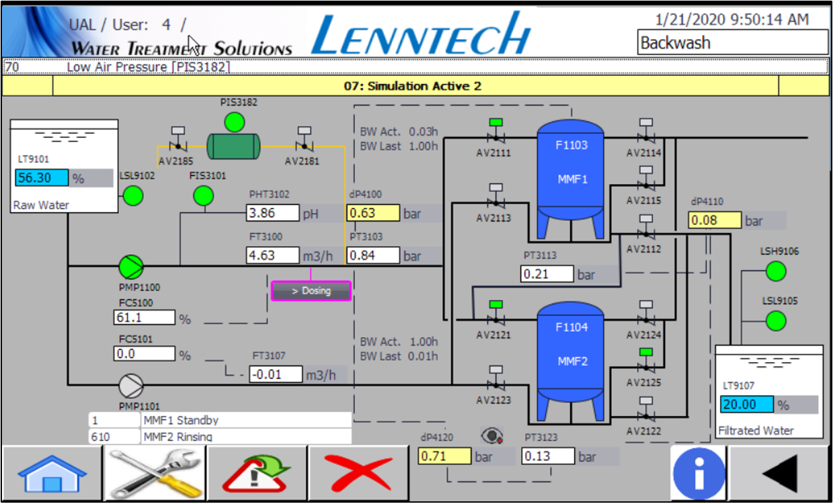833x504 pixels.
Task: Open the wrench and screwdriver settings
Action: tap(155, 473)
